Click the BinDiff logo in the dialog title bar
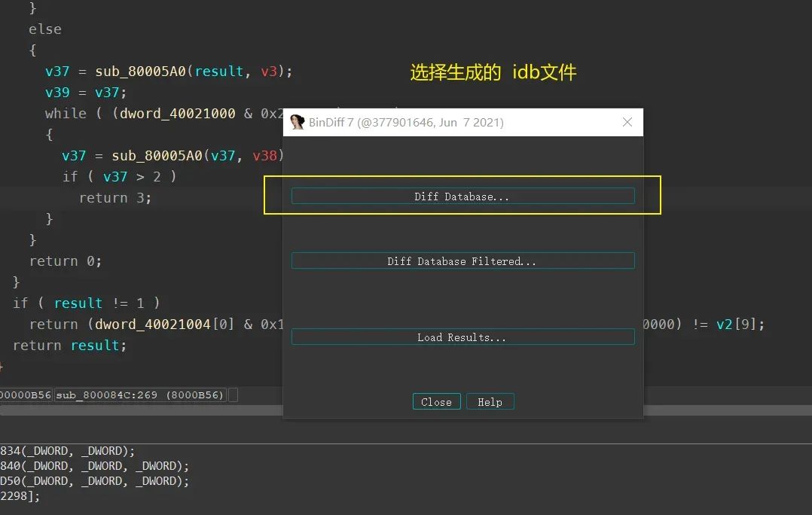Image resolution: width=812 pixels, height=515 pixels. (x=297, y=121)
